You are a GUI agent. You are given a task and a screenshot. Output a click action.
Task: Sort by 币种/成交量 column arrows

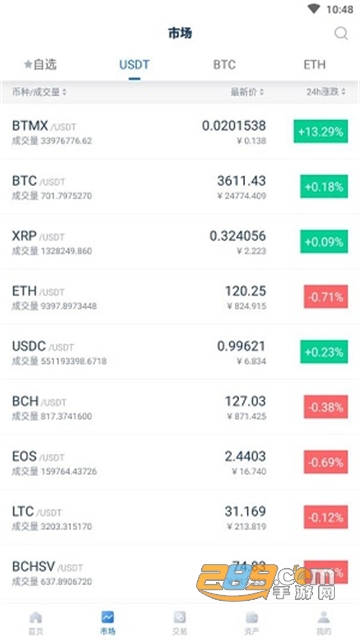(64, 92)
